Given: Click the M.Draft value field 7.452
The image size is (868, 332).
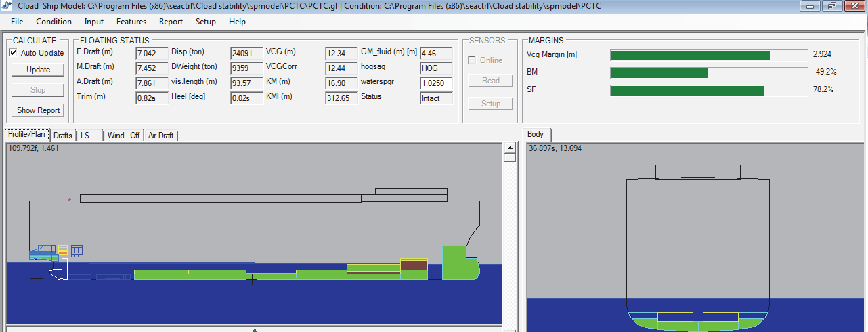Looking at the screenshot, I should 152,68.
